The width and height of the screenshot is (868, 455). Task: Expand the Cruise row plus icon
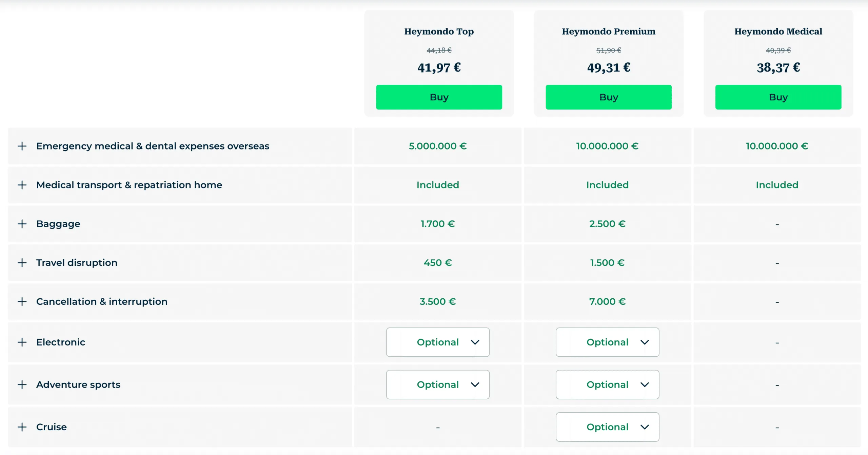tap(22, 427)
